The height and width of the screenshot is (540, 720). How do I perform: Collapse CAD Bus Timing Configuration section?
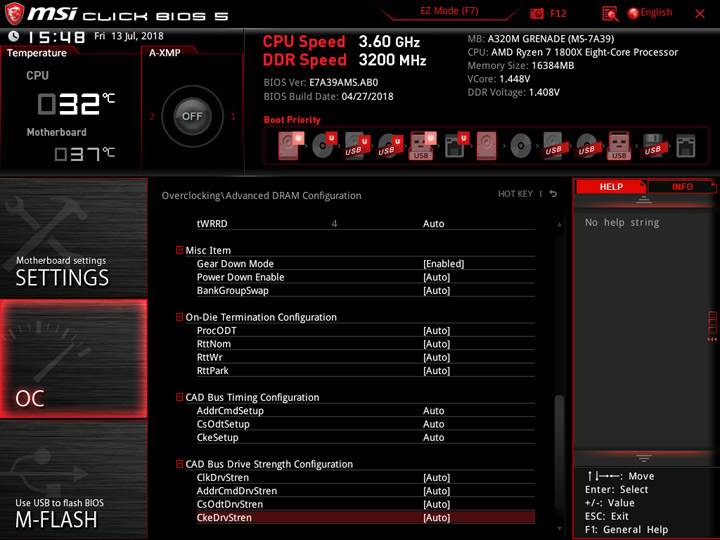click(179, 397)
